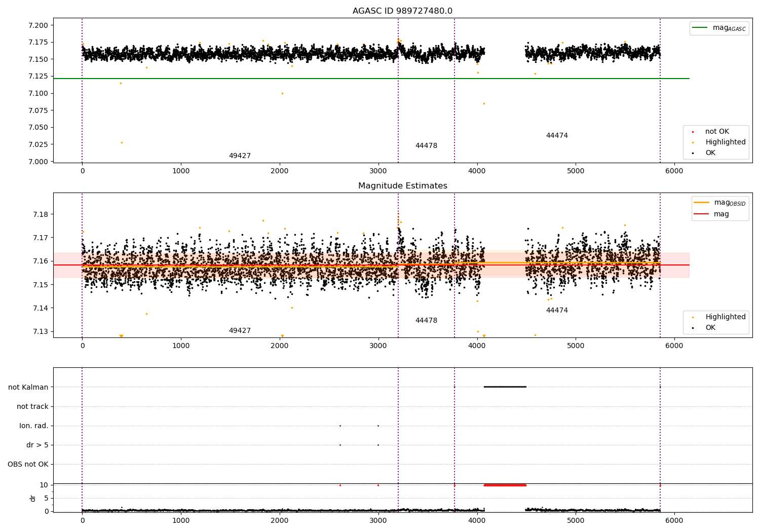This screenshot has width=760, height=532.
Task: Click the orange mag OBSID legend line in middle plot
Action: click(702, 203)
